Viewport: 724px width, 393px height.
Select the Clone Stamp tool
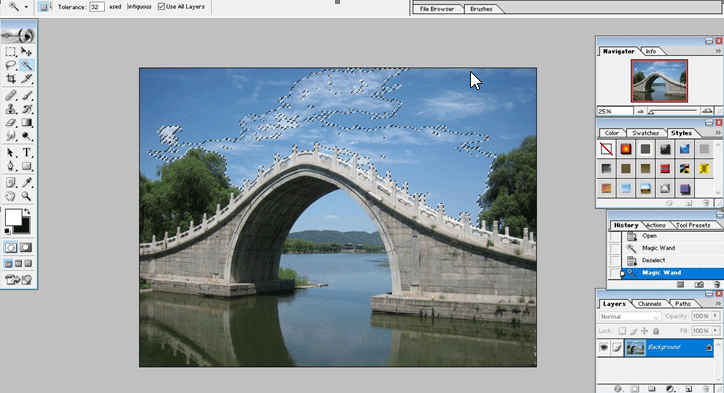pyautogui.click(x=11, y=109)
